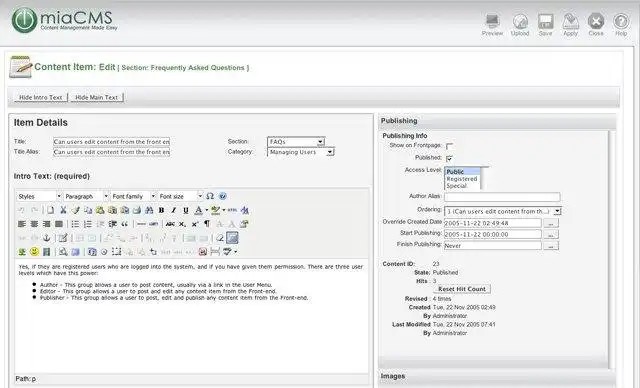640x388 pixels.
Task: Click into the Author Alias field
Action: [502, 197]
